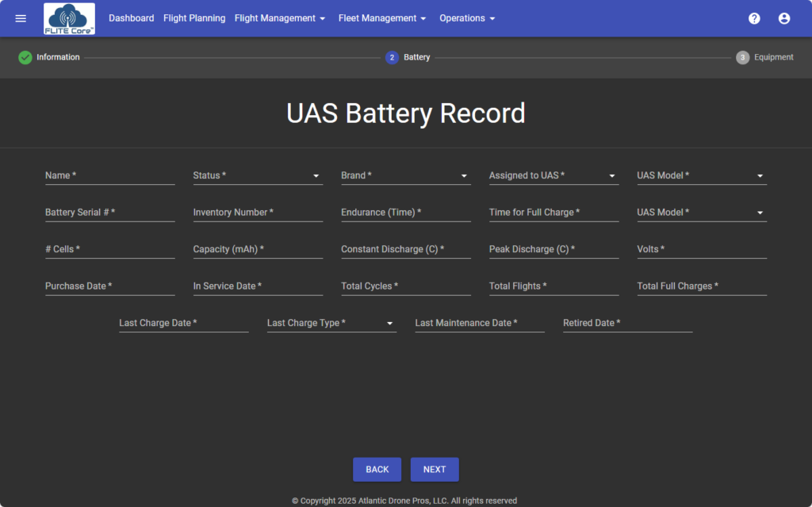This screenshot has height=507, width=812.
Task: Open the Operations menu
Action: pyautogui.click(x=467, y=18)
